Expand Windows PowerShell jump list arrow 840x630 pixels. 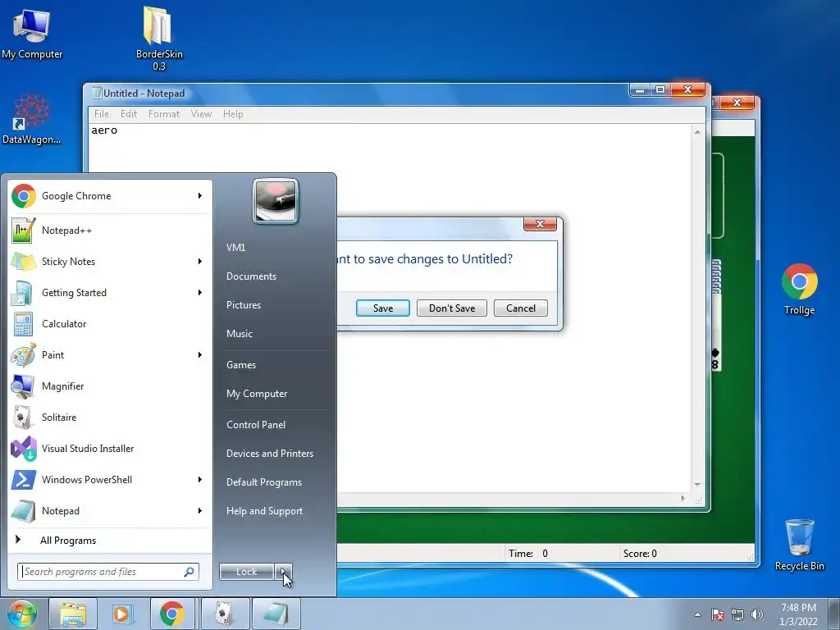(200, 479)
